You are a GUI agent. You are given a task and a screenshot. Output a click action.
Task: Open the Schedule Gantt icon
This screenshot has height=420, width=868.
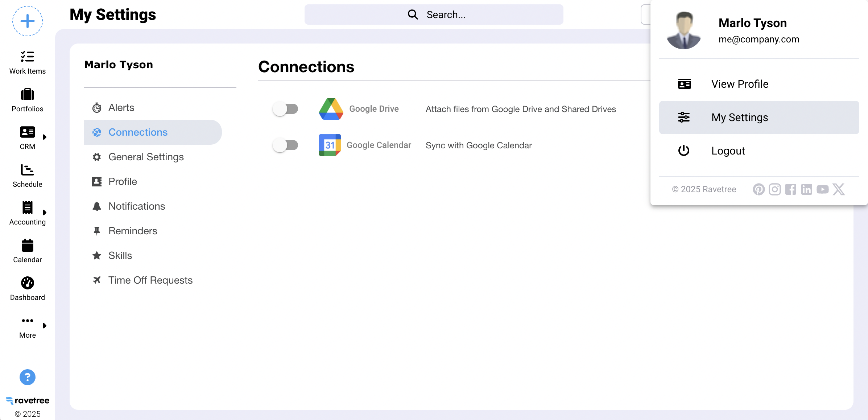(x=28, y=170)
